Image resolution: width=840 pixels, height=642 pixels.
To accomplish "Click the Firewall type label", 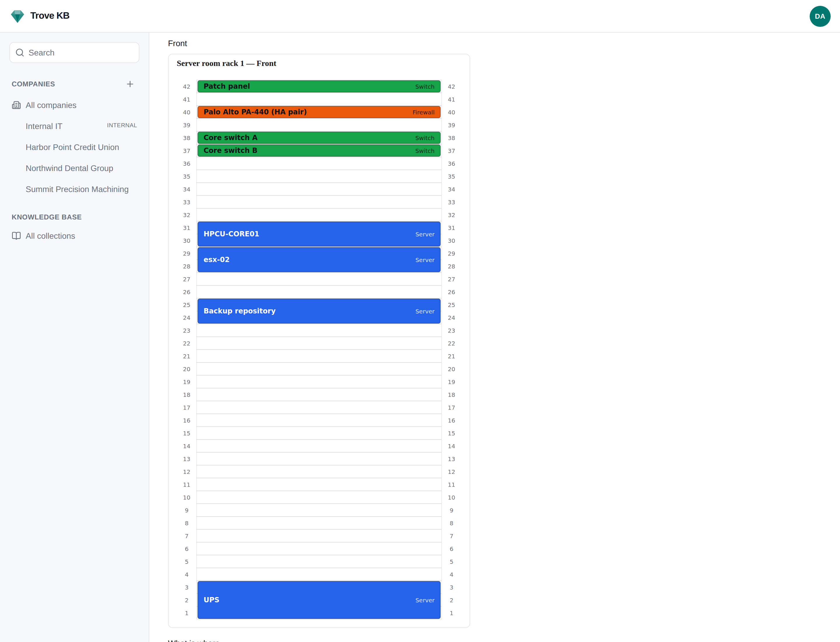I will coord(423,112).
